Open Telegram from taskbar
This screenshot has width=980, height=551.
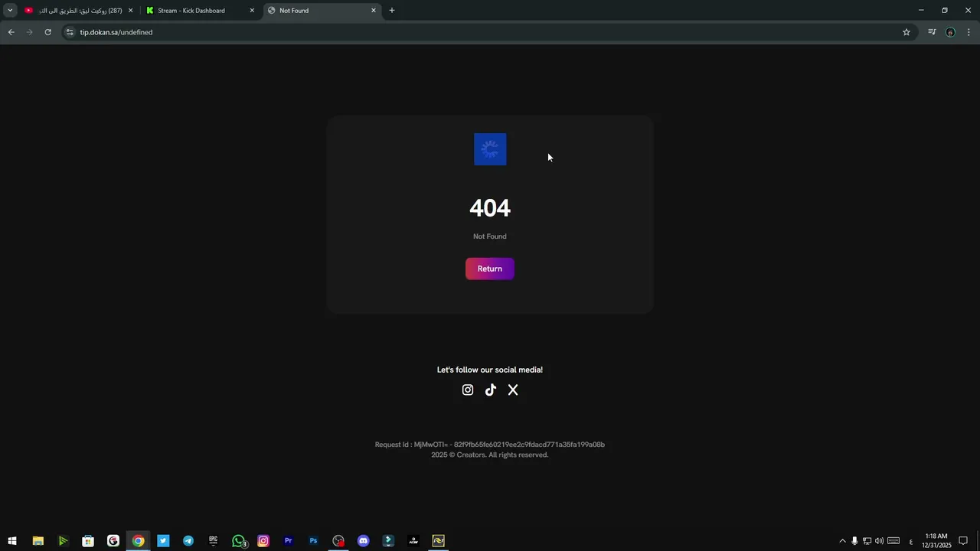pyautogui.click(x=188, y=541)
